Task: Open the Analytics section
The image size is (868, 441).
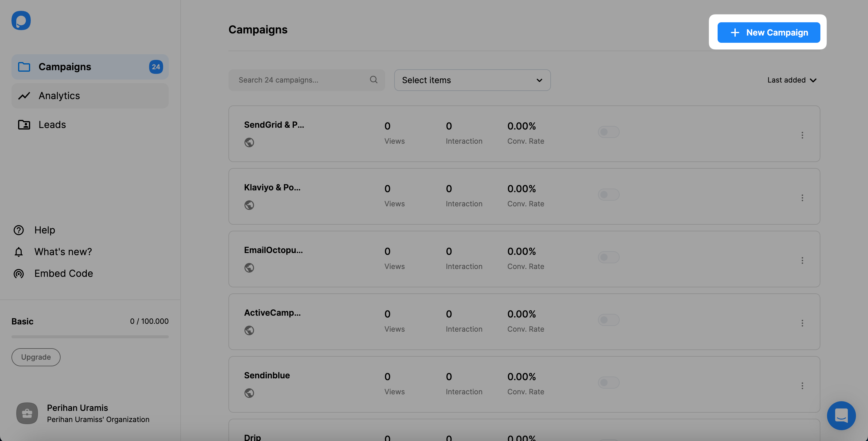Action: (x=59, y=96)
